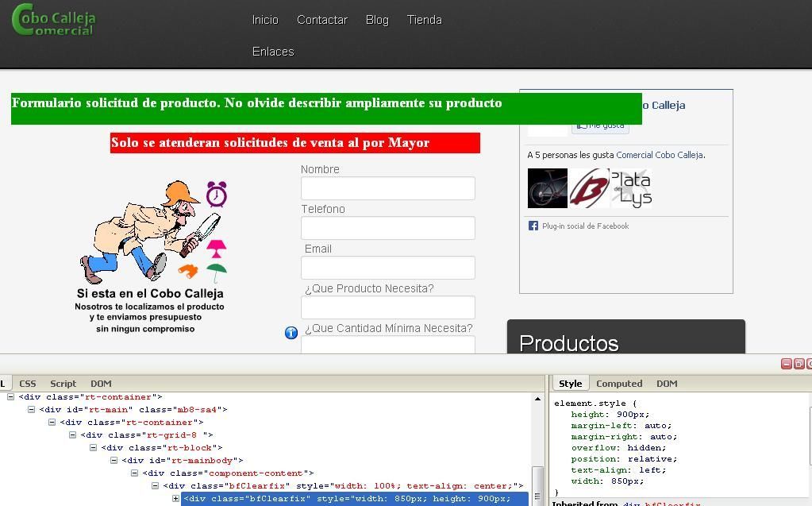Image resolution: width=812 pixels, height=506 pixels.
Task: Click into the Nombre input field
Action: click(388, 188)
